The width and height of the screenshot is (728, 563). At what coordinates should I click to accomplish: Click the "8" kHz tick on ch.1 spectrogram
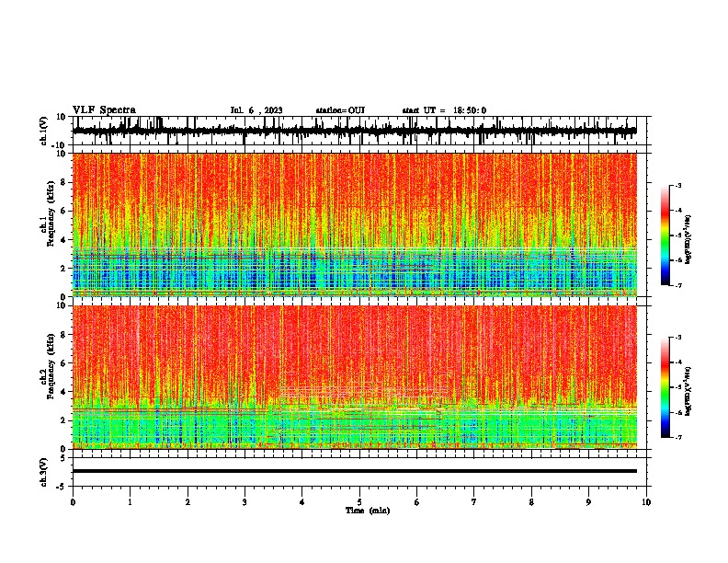click(x=64, y=182)
